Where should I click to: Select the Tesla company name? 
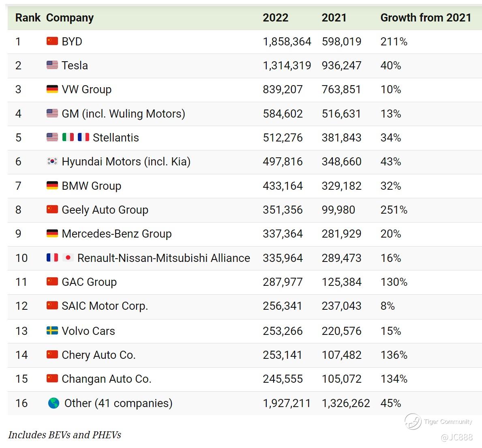pos(75,66)
